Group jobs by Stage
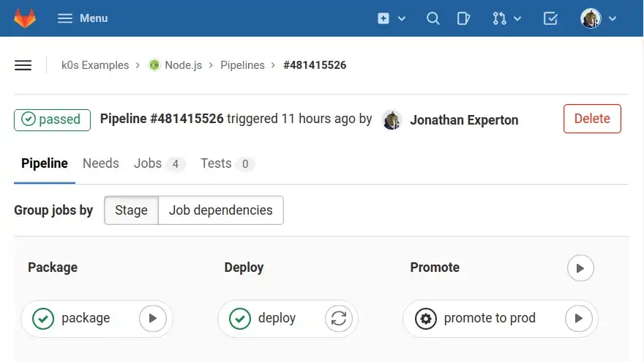 pyautogui.click(x=131, y=210)
